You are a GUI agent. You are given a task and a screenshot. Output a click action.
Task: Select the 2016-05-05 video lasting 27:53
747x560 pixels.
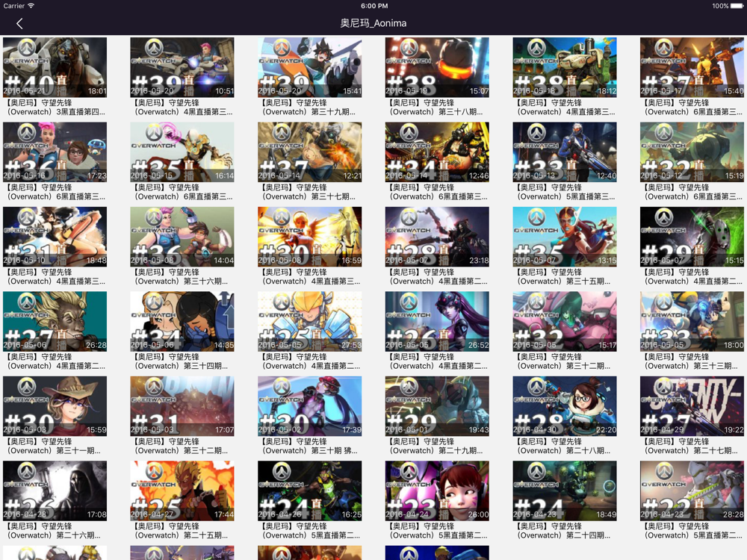[310, 321]
